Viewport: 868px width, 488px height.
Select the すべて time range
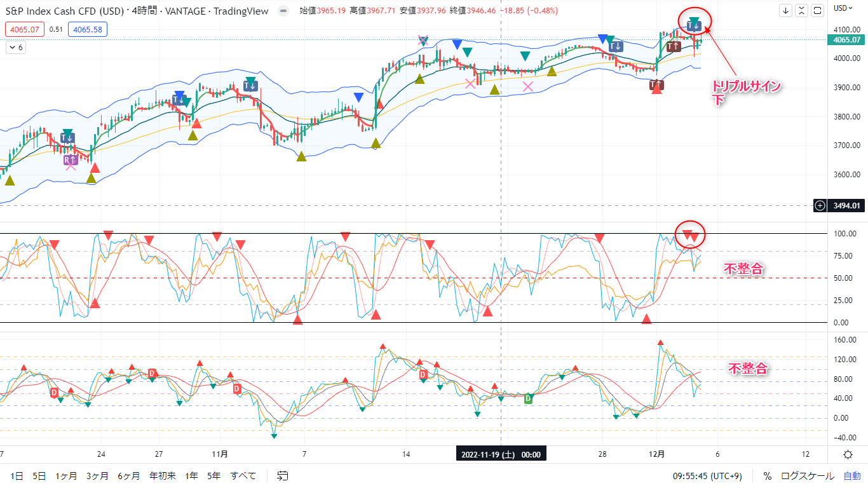coord(243,476)
